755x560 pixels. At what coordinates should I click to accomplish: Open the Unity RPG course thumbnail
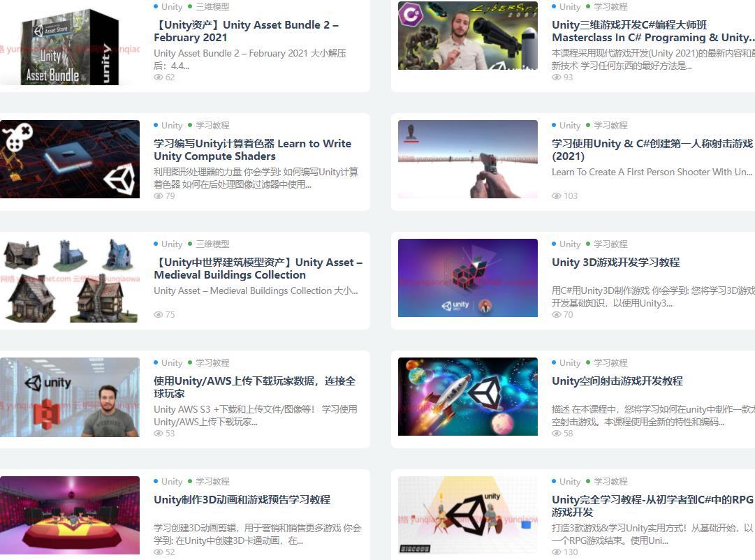tap(467, 515)
